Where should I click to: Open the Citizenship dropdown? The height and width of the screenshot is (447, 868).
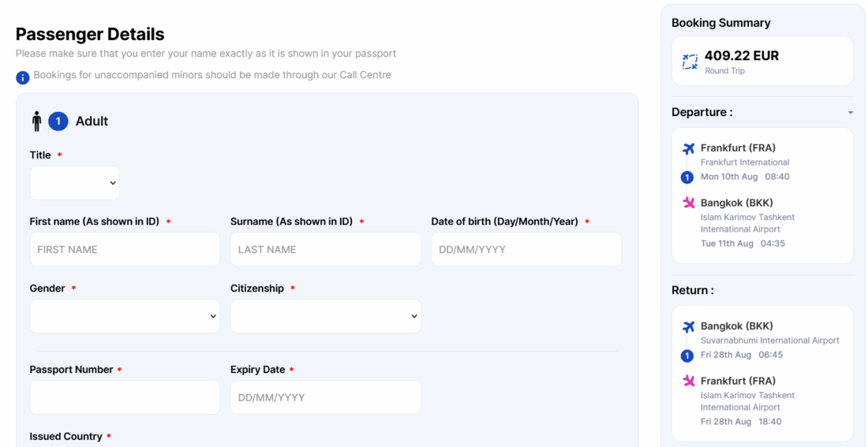[325, 316]
